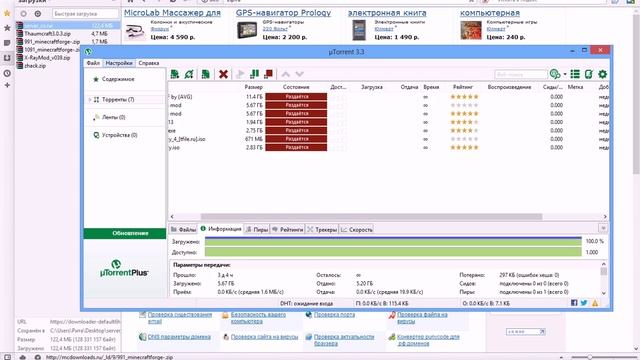The width and height of the screenshot is (640, 360).
Task: Open MicroLab Массажер для link in browser
Action: (x=172, y=13)
